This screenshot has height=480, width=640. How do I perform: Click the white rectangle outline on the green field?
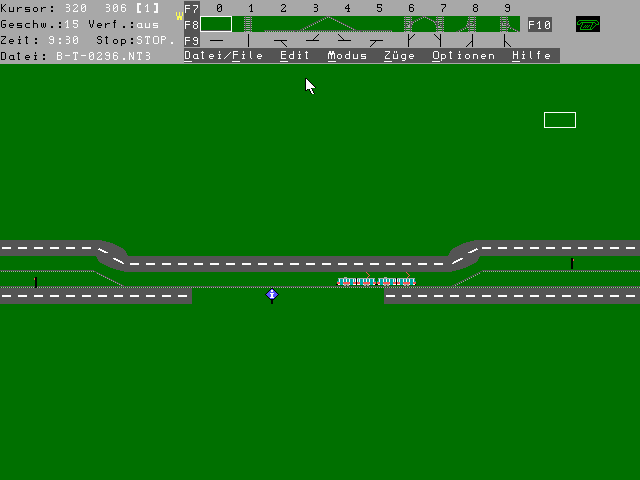(x=559, y=120)
